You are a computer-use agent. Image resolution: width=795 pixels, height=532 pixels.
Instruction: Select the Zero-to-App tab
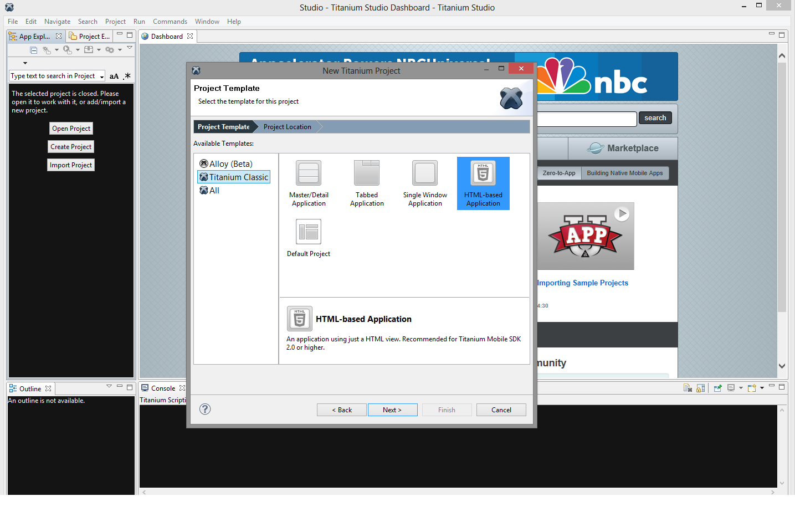pyautogui.click(x=558, y=173)
